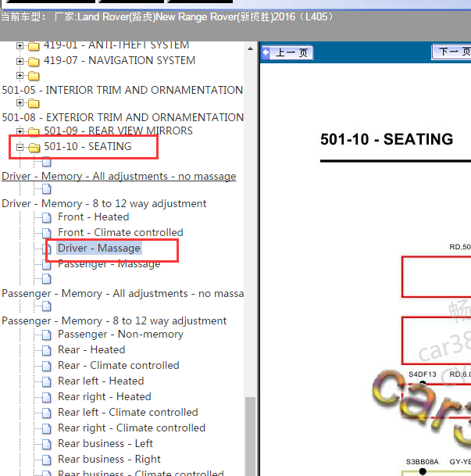Open Rear business - Left diagram
Screen dimensions: 471x476
(105, 443)
